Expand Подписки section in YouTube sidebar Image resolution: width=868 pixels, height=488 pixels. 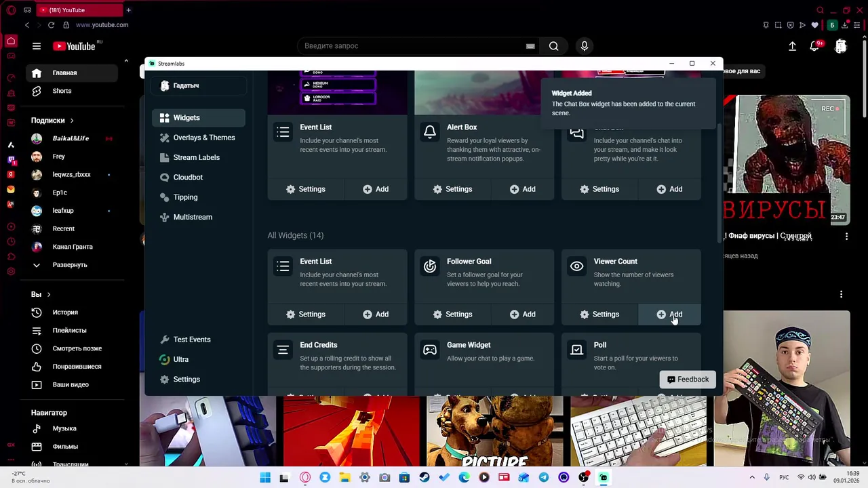pyautogui.click(x=52, y=121)
